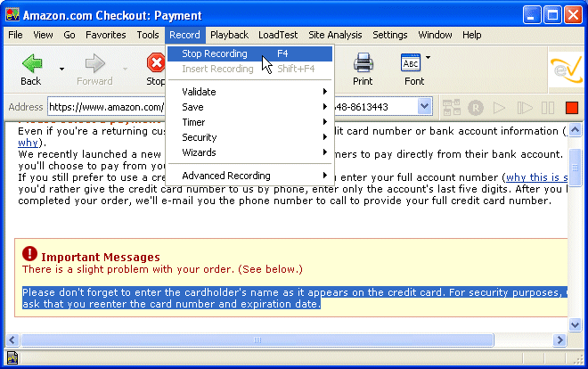This screenshot has width=588, height=369.
Task: Expand the Security submenu
Action: tap(249, 137)
